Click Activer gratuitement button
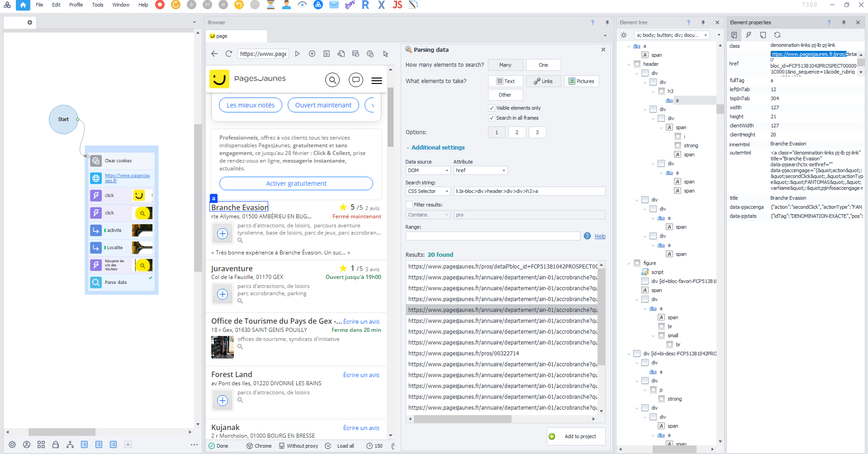This screenshot has height=454, width=868. point(296,183)
